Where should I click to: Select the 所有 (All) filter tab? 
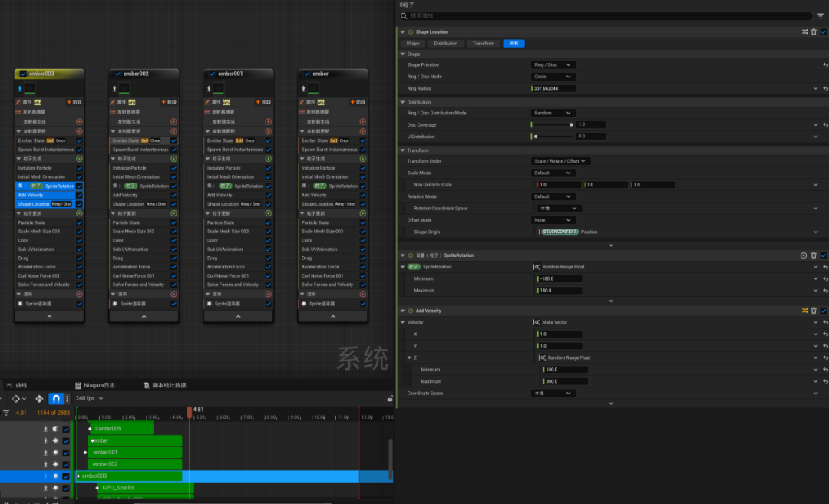514,43
